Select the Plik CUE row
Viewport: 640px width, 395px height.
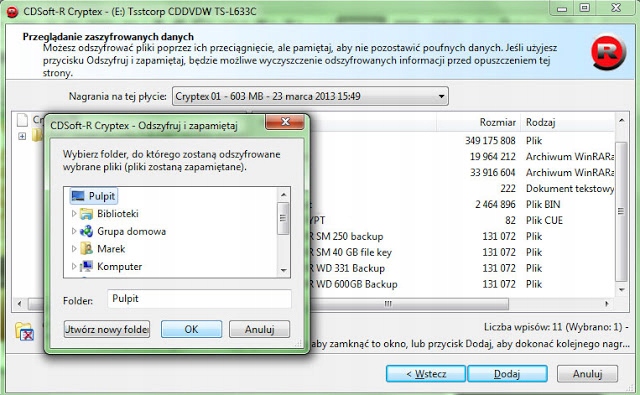coord(461,220)
